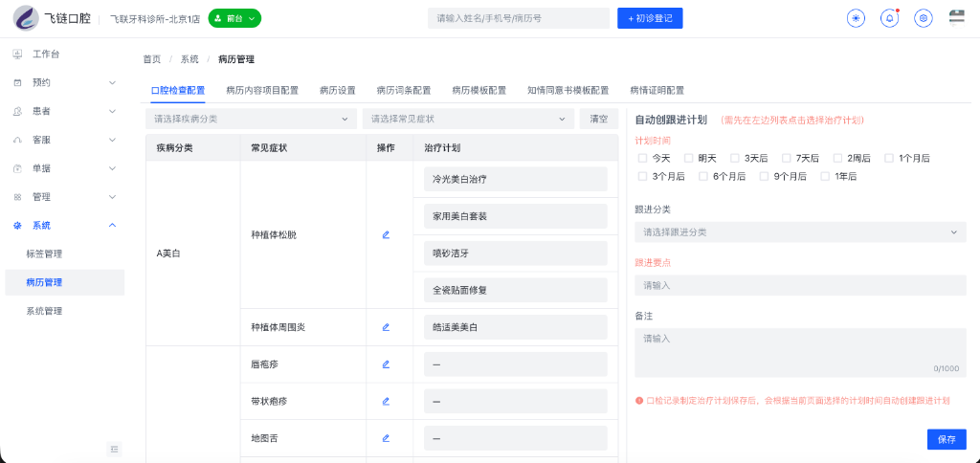980x463 pixels.
Task: Switch to the 病历内容项目配置 tab
Action: tap(262, 91)
